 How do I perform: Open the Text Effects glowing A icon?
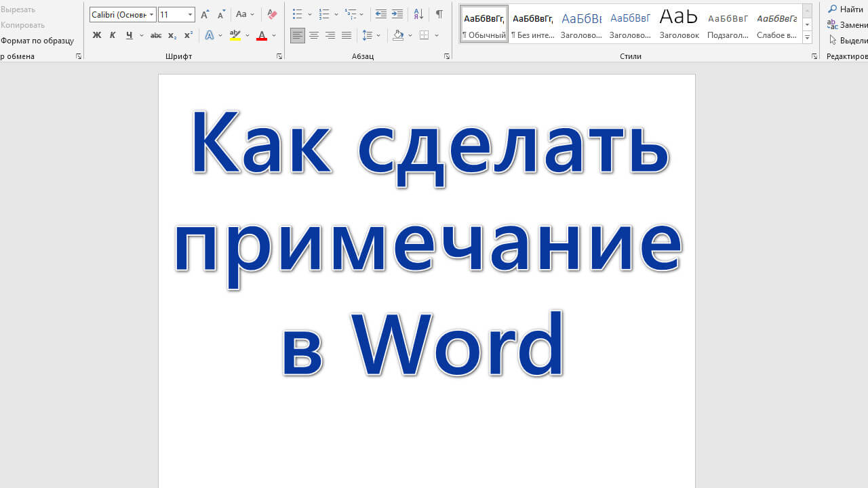[x=210, y=35]
